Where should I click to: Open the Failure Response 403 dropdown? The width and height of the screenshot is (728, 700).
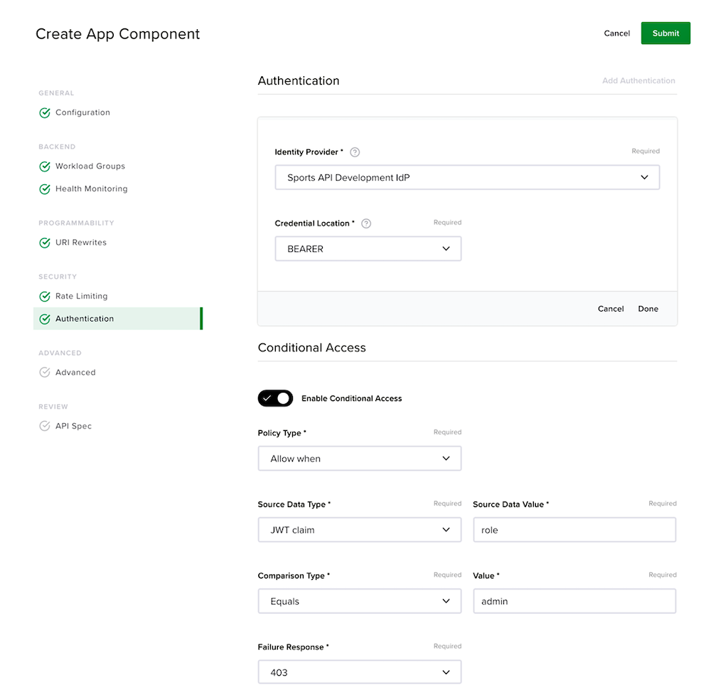click(359, 672)
